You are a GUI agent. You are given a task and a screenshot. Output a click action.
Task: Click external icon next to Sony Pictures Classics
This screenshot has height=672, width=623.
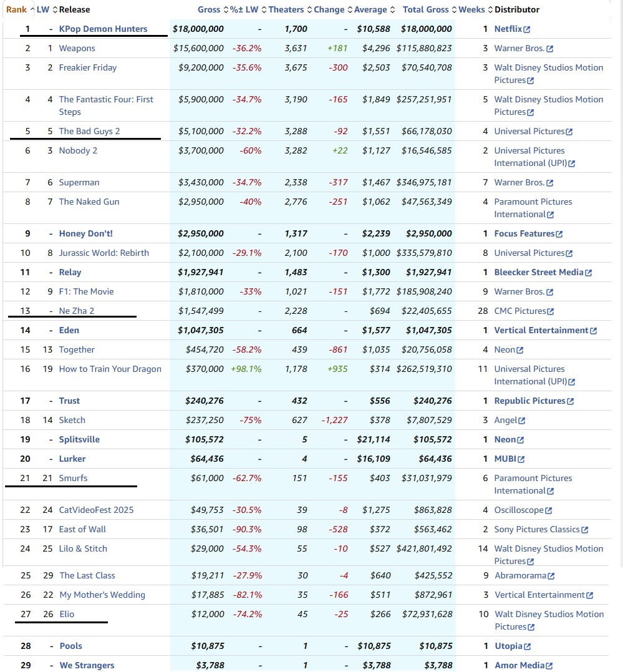pyautogui.click(x=585, y=530)
